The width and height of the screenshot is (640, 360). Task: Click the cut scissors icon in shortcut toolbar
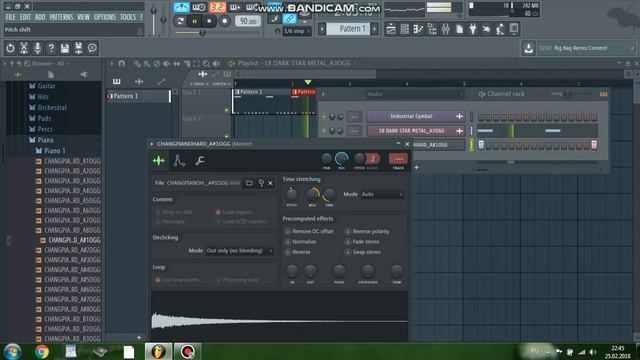tap(24, 48)
